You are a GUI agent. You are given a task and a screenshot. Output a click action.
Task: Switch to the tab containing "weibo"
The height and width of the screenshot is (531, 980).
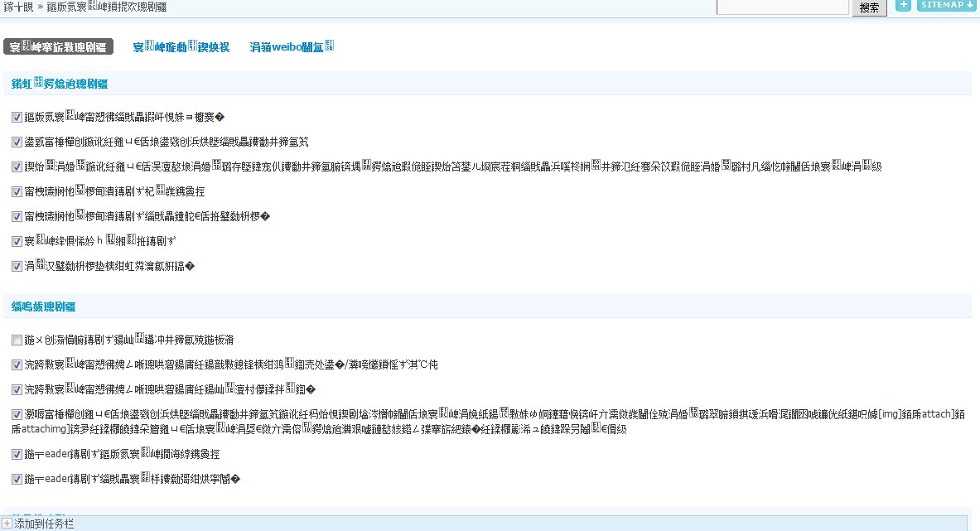[x=292, y=47]
